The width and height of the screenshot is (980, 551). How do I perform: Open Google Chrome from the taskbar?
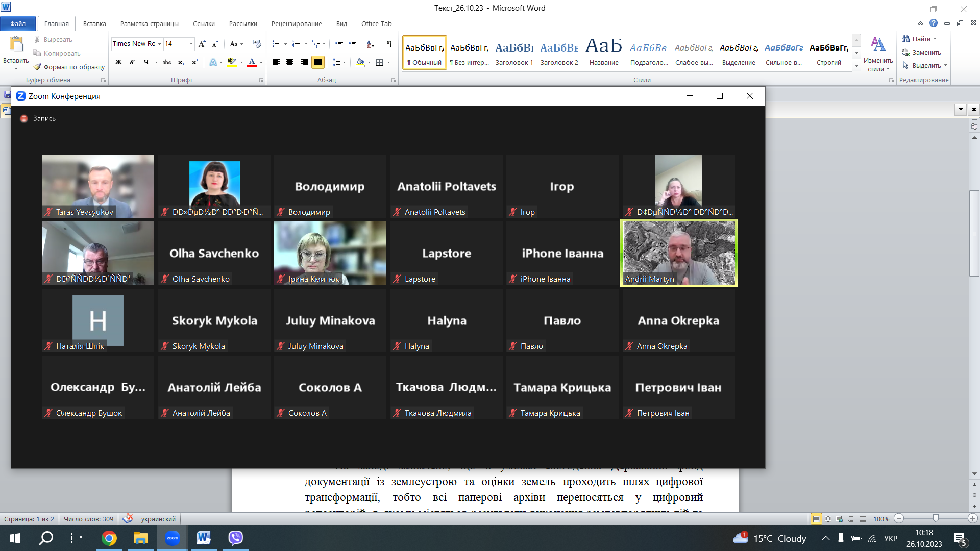(109, 538)
